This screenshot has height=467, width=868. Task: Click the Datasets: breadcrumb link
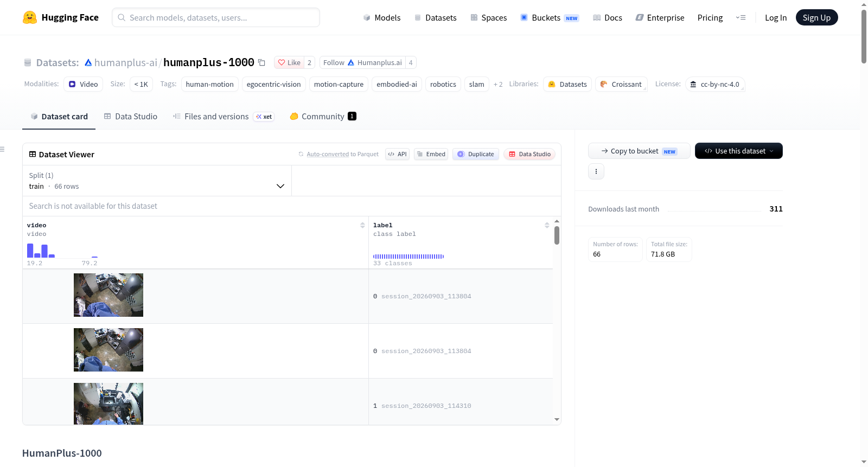tap(57, 62)
